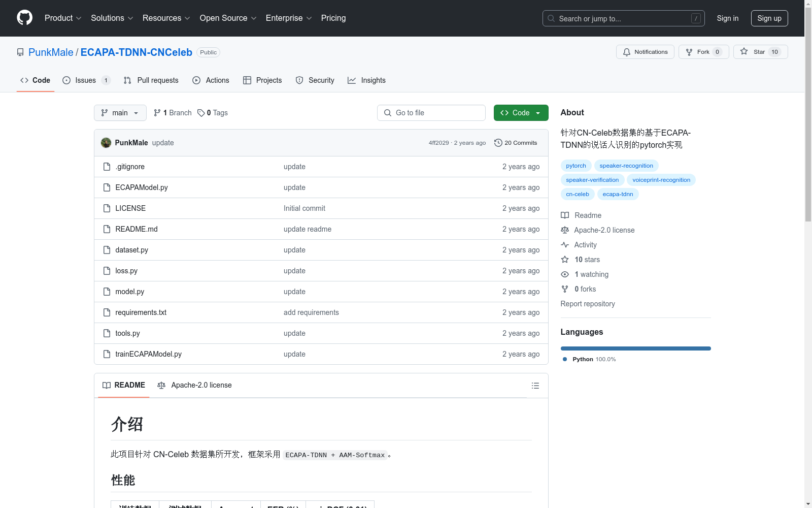Open the Pricing link

(333, 18)
